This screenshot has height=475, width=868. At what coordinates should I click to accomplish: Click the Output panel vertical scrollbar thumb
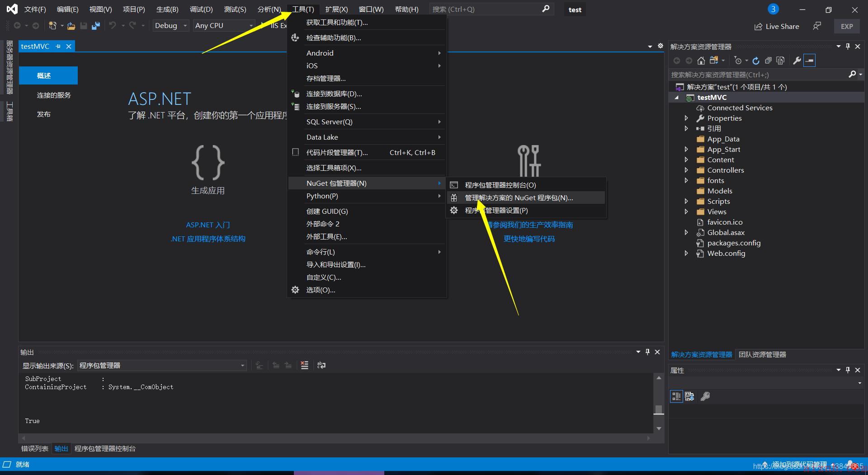click(659, 409)
